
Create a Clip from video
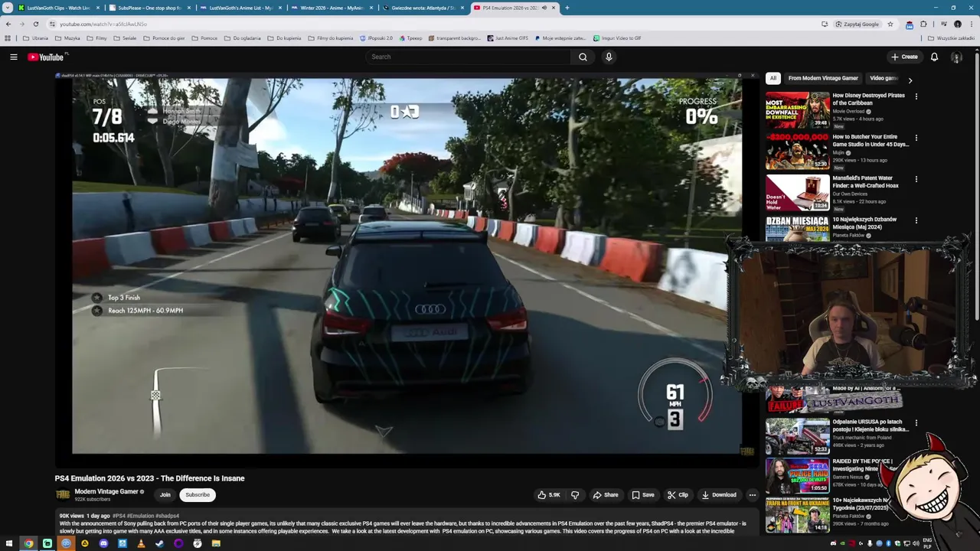(x=678, y=495)
